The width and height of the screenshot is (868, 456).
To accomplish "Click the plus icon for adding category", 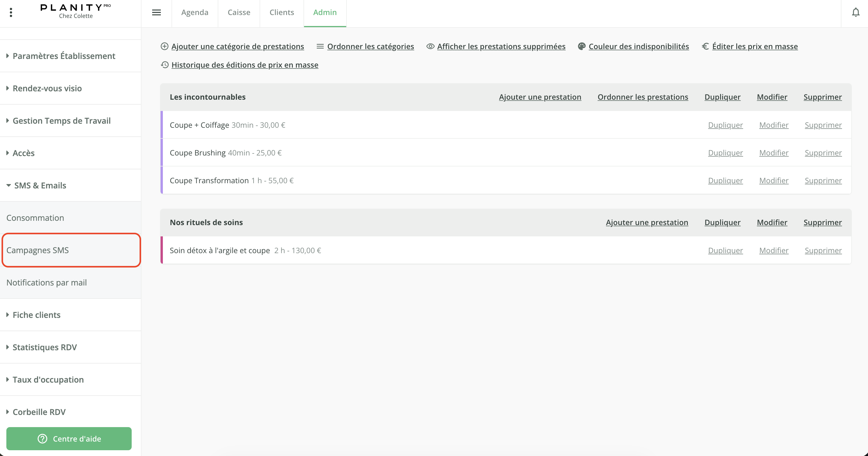I will point(164,46).
